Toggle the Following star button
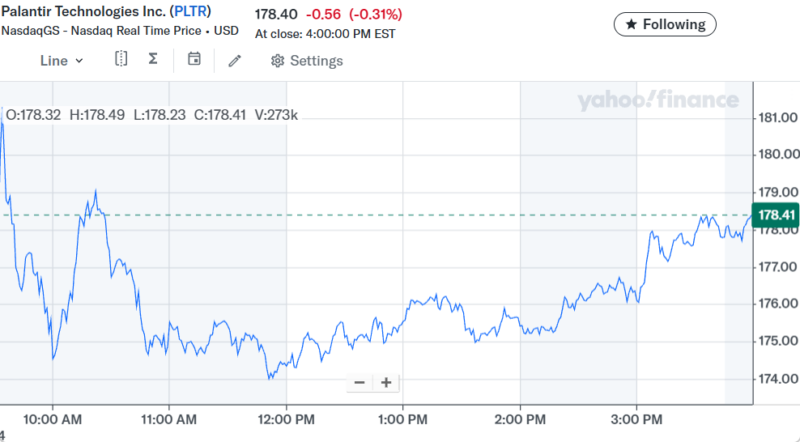Screen dimensions: 800x442 click(x=665, y=24)
